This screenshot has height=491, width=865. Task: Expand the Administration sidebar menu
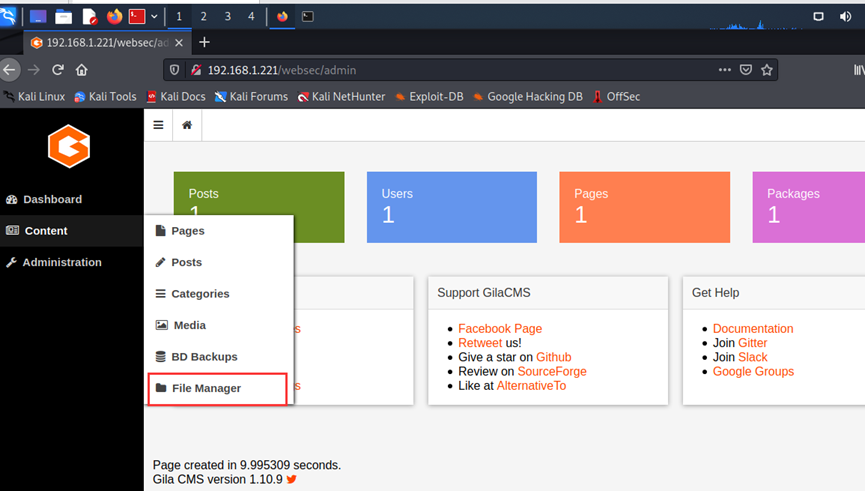coord(72,262)
